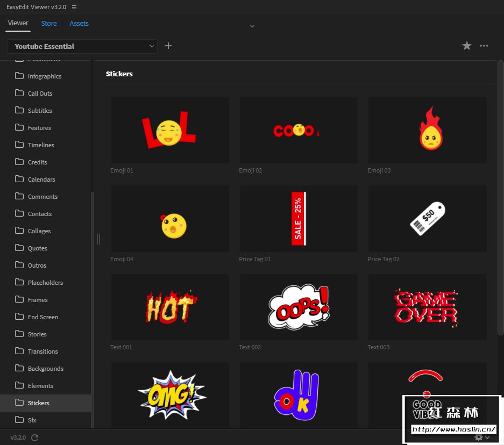
Task: Open the Elements folder
Action: coord(46,386)
